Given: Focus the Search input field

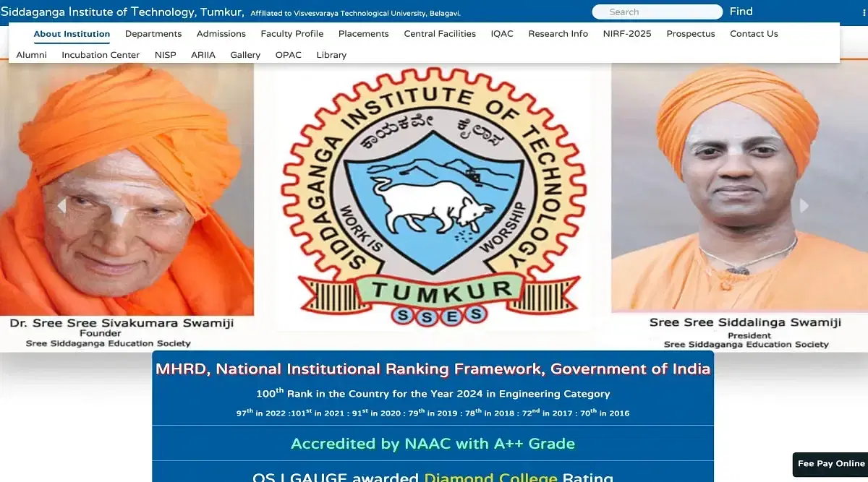Looking at the screenshot, I should [658, 12].
